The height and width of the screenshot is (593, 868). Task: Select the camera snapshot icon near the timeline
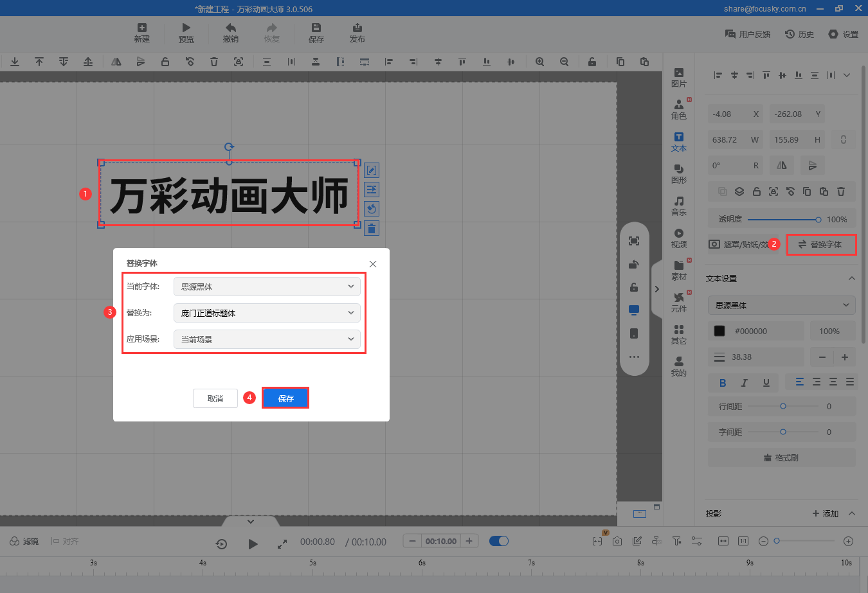617,540
